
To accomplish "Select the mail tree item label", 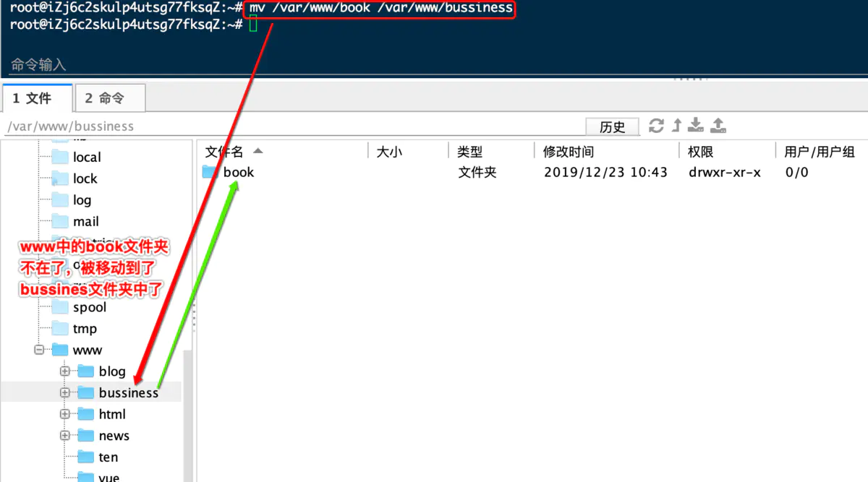I will tap(86, 221).
